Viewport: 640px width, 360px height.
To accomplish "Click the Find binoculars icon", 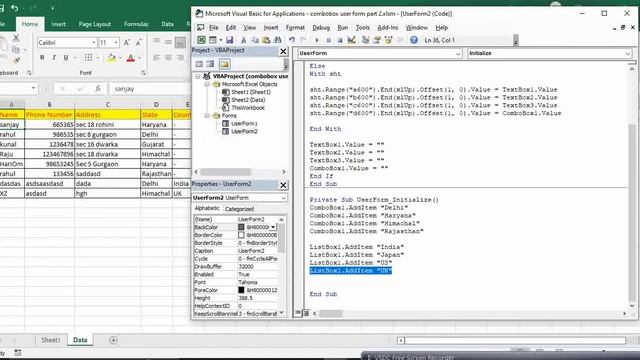I will (278, 40).
